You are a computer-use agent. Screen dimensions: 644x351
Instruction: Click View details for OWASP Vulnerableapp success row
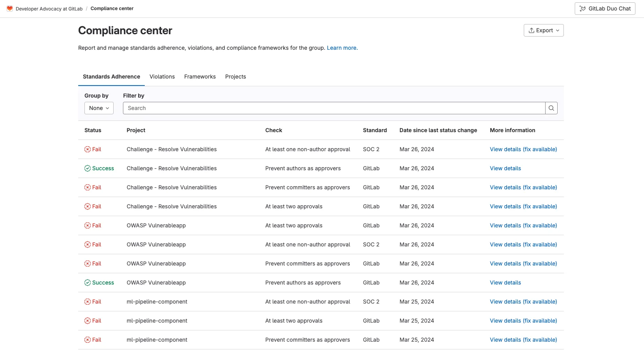click(x=505, y=283)
